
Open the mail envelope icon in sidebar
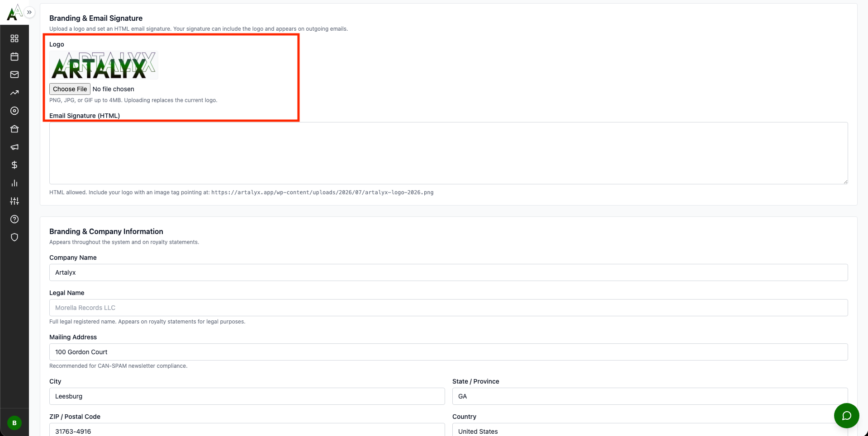point(14,75)
